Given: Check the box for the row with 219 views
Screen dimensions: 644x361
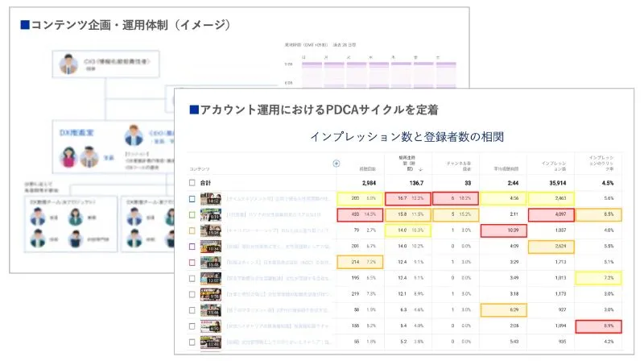Looking at the screenshot, I should 192,294.
